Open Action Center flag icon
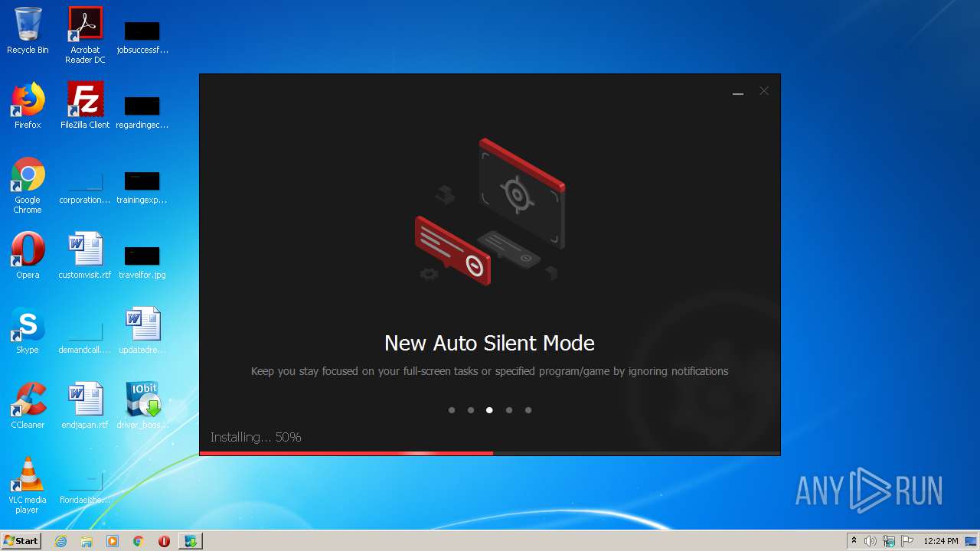 click(907, 541)
